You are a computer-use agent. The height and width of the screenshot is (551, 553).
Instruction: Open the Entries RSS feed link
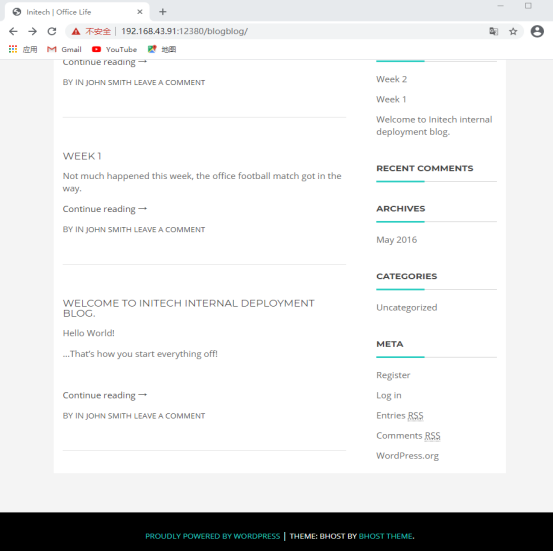[x=400, y=416]
